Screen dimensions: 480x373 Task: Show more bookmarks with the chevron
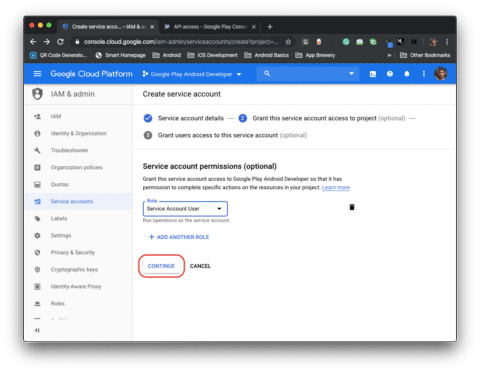pos(389,55)
